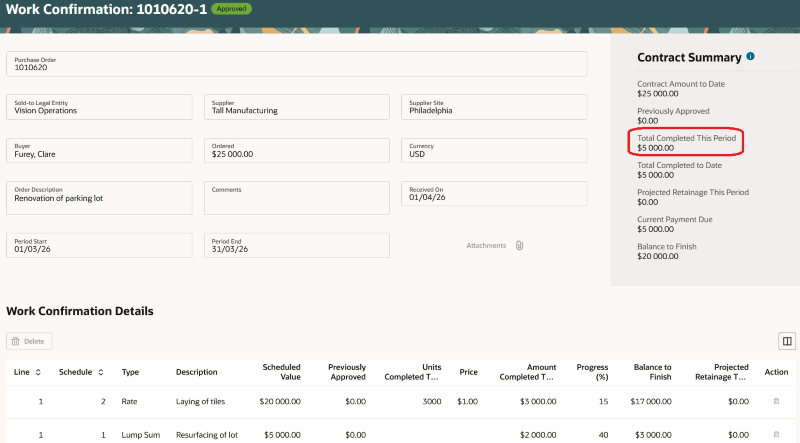Viewport: 800px width, 443px height.
Task: Click the $20 000.00 scheduled value cell
Action: point(280,402)
